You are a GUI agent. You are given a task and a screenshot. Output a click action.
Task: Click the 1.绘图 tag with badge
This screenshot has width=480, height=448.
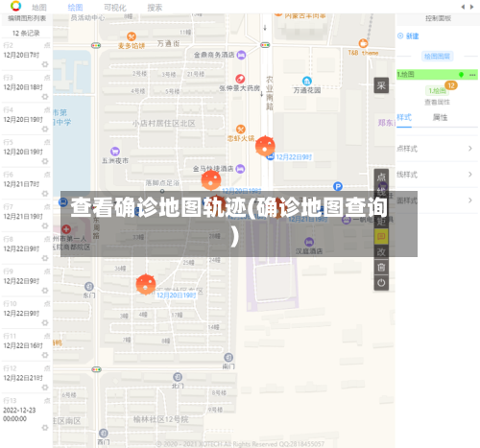[437, 91]
